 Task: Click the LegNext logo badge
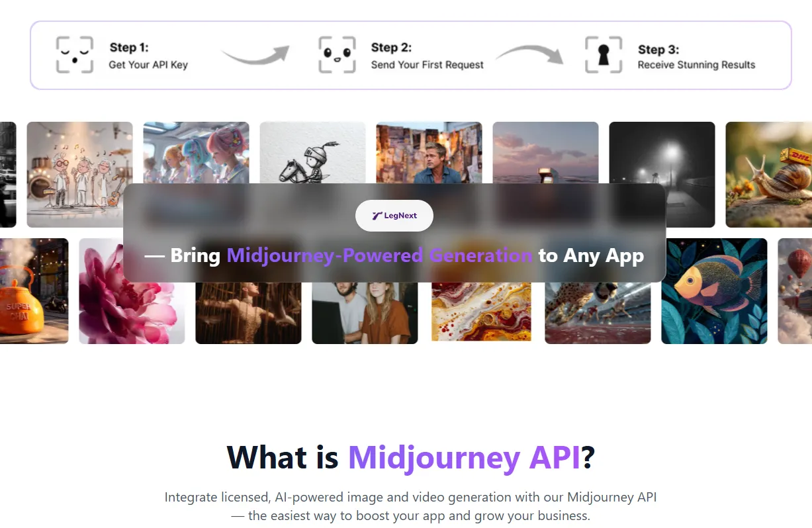click(x=394, y=216)
